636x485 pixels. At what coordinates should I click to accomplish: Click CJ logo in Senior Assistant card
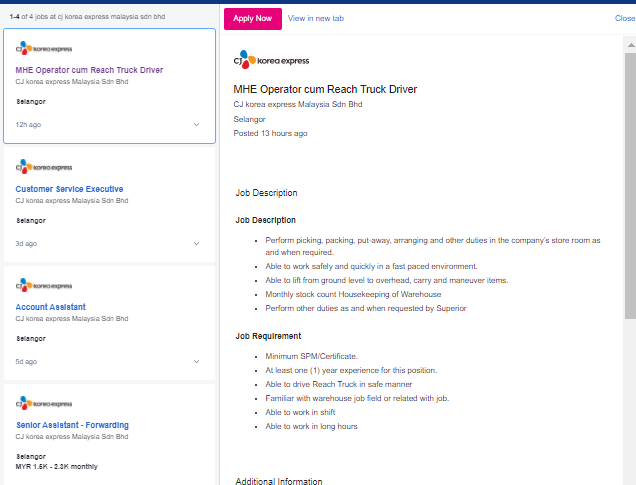tap(44, 403)
